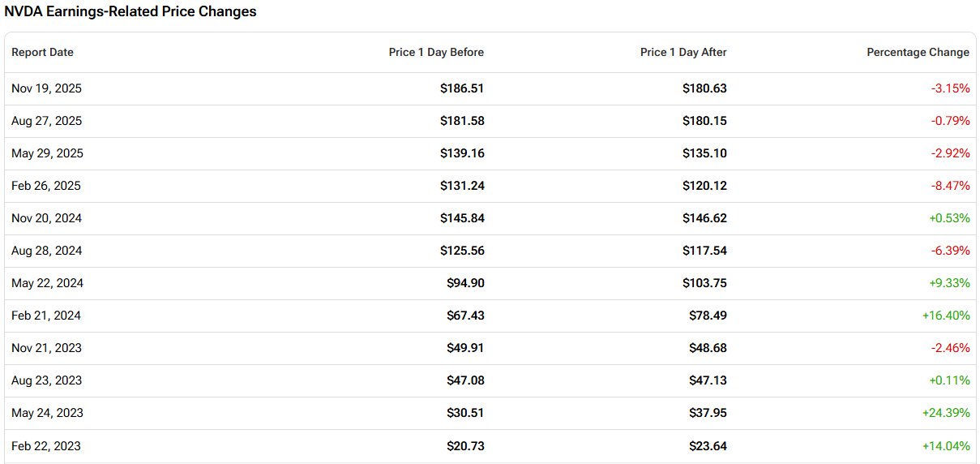Click the Feb 26, 2025 report row
This screenshot has height=464, width=980.
pos(46,186)
